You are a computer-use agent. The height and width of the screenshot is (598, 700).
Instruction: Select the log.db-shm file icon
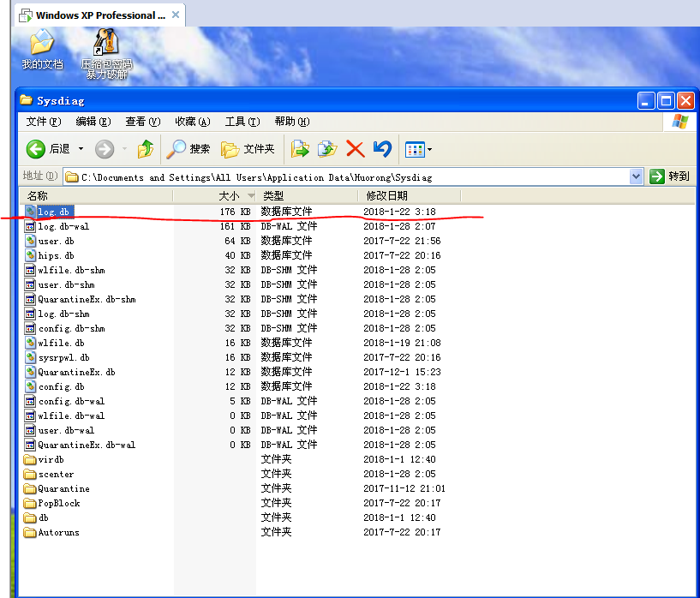30,314
